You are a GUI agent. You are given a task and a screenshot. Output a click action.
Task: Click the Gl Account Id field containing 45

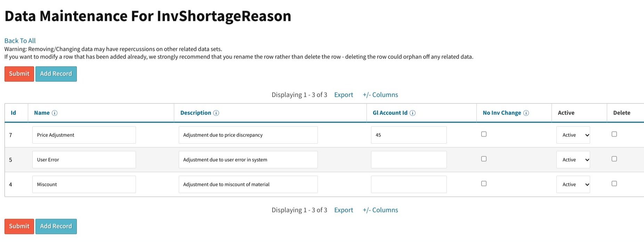(409, 135)
